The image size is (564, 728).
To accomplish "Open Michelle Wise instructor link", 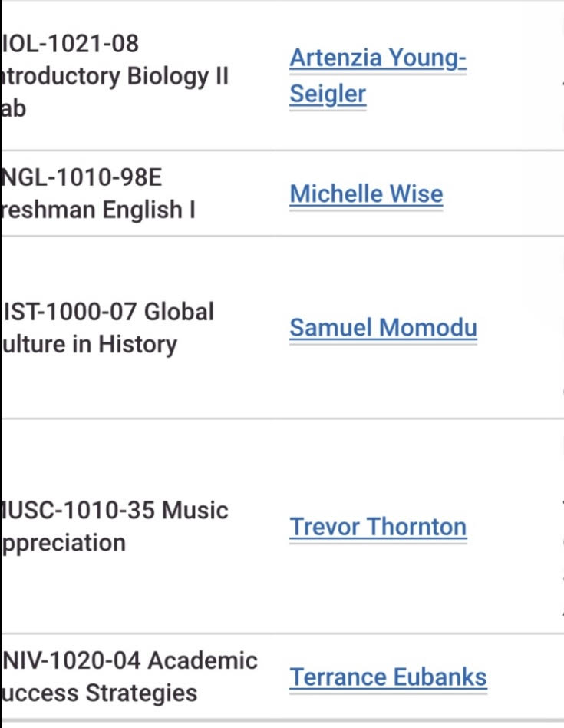I will click(x=367, y=194).
